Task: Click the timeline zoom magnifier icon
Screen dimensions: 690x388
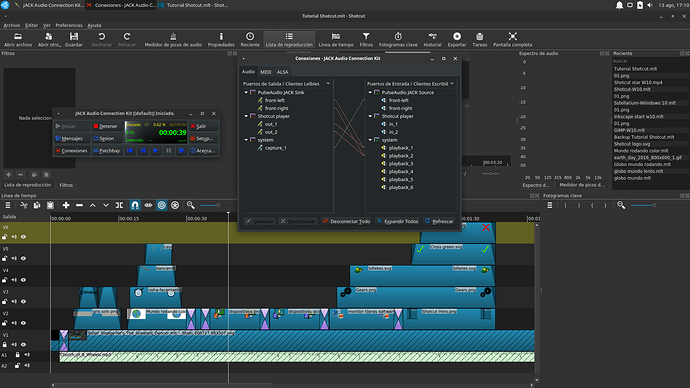Action: pos(191,205)
